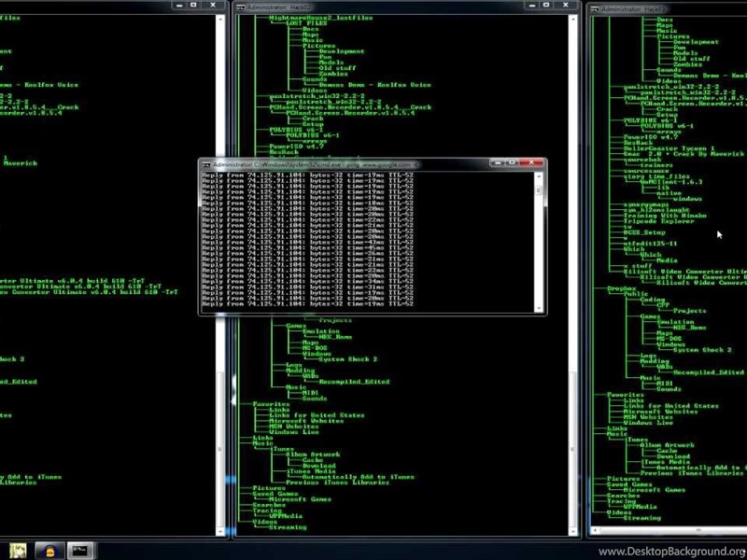The width and height of the screenshot is (747, 560).
Task: Click the ping reply line with time=43ms
Action: (307, 243)
